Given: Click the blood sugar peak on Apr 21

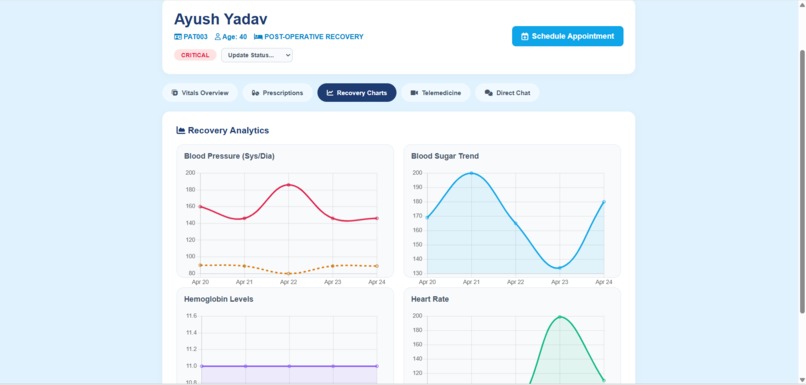Looking at the screenshot, I should [x=471, y=173].
